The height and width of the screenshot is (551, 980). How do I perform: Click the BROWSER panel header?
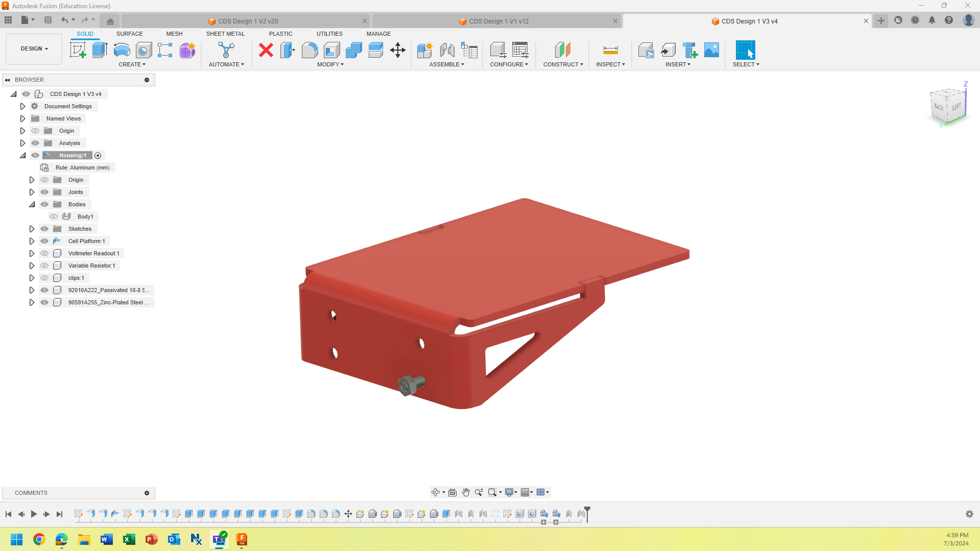coord(79,80)
